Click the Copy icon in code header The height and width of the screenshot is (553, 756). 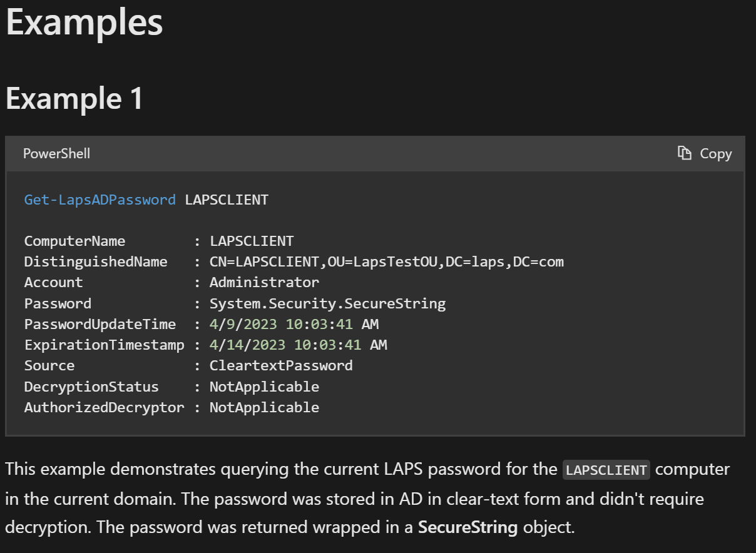coord(685,153)
